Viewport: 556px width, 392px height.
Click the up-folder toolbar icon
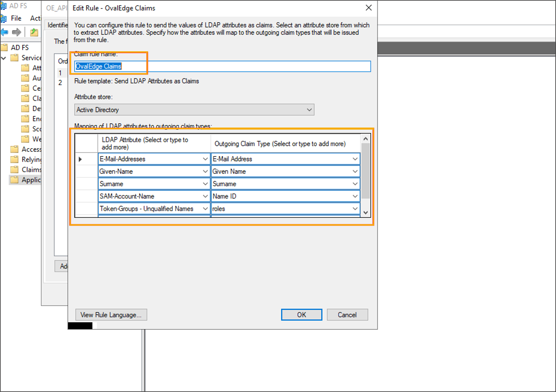click(34, 32)
